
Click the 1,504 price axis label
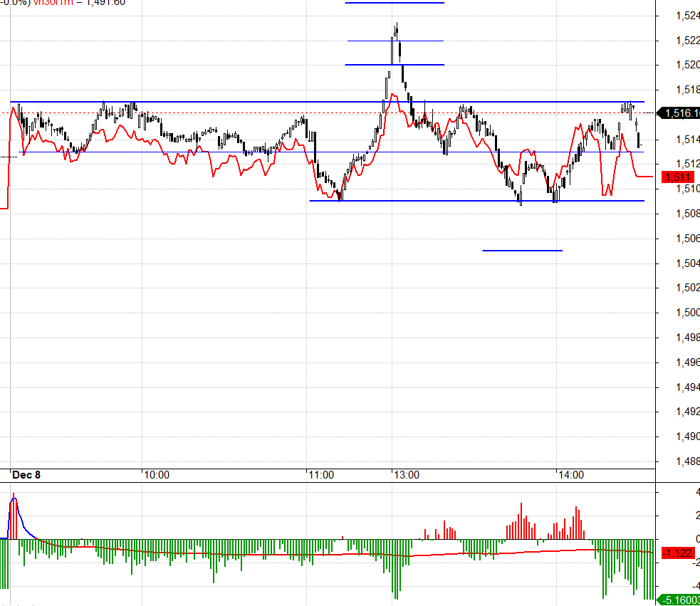(x=688, y=263)
